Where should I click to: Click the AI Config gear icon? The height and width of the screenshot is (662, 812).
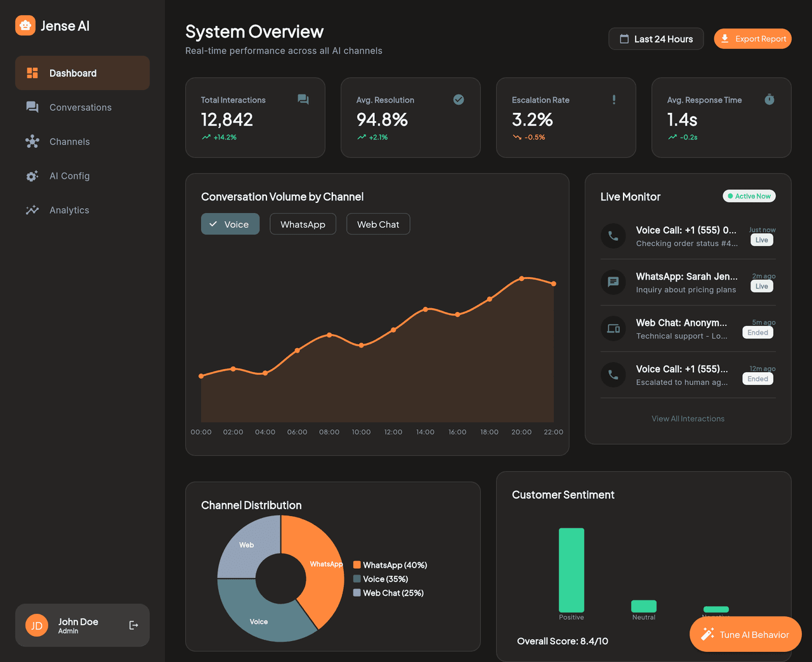[x=32, y=176]
